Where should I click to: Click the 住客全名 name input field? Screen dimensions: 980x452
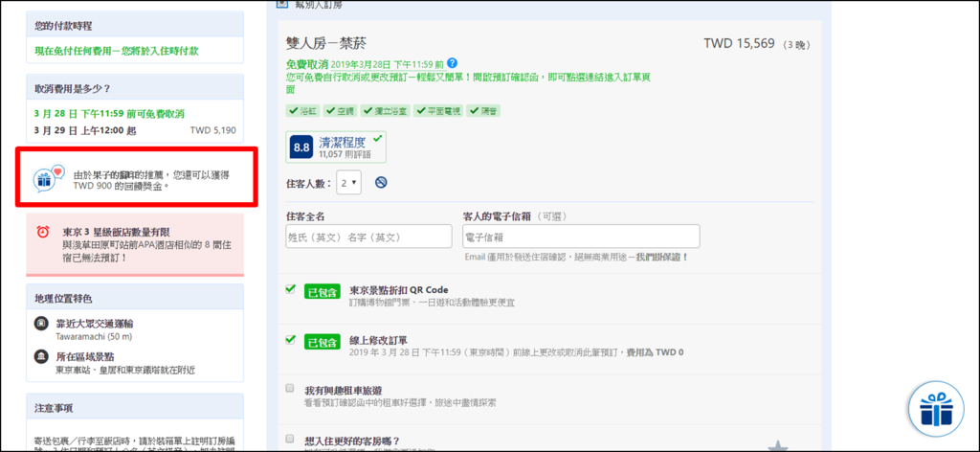[x=368, y=237]
